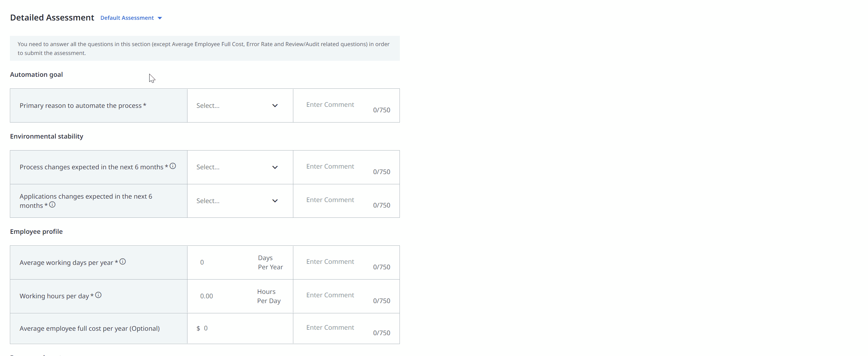Click the Default Assessment link text
The height and width of the screenshot is (356, 868).
pos(127,18)
